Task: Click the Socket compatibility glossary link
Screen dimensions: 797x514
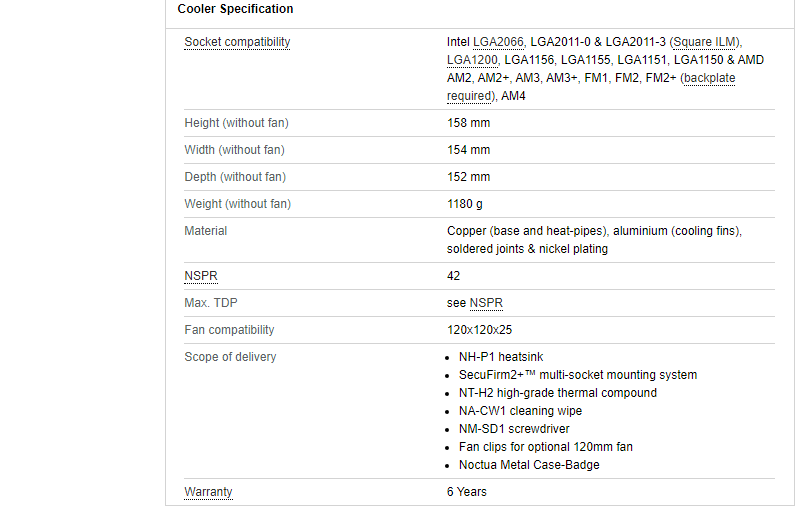Action: (x=237, y=42)
